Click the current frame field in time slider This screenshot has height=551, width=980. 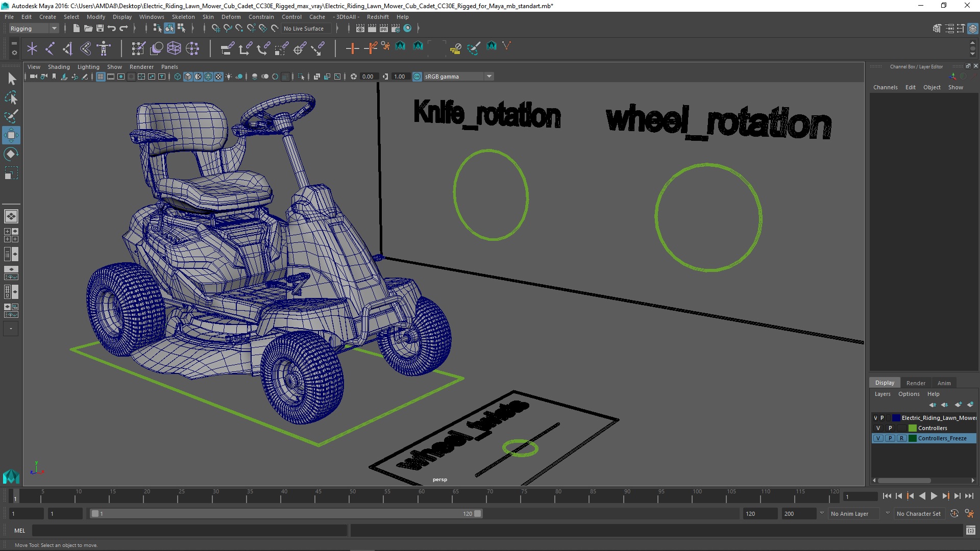point(860,496)
